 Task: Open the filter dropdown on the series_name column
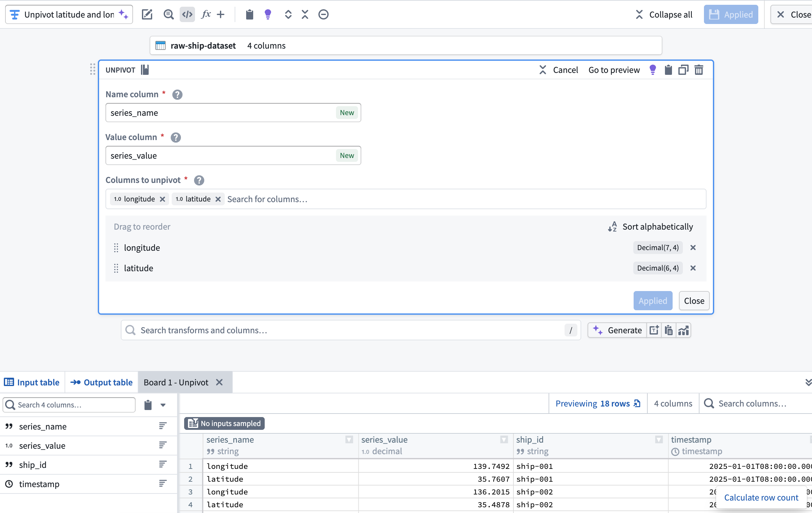[x=348, y=440]
